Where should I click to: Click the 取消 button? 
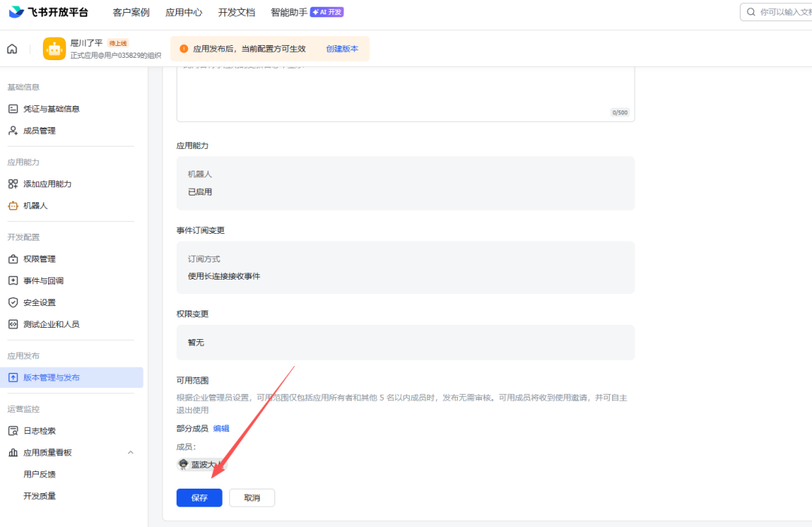point(252,498)
